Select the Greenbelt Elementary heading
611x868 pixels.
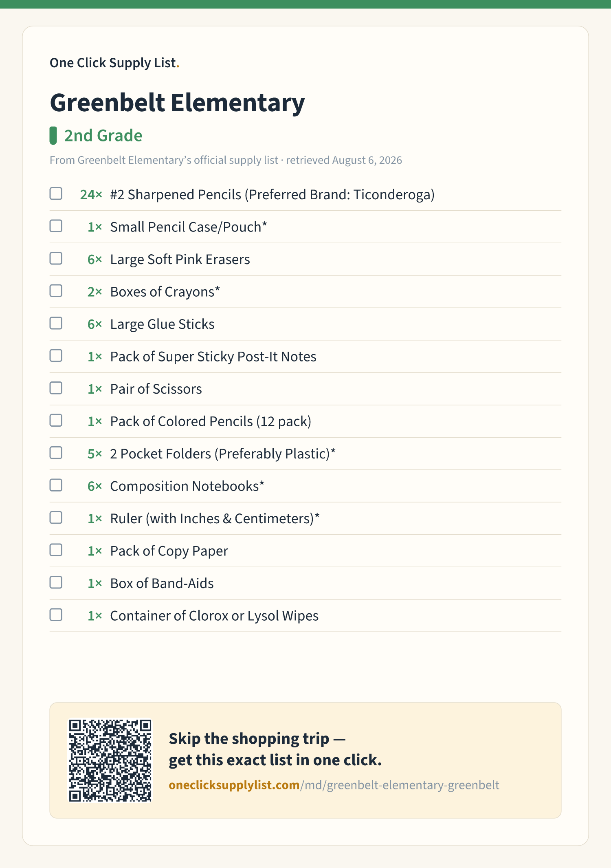[x=177, y=103]
